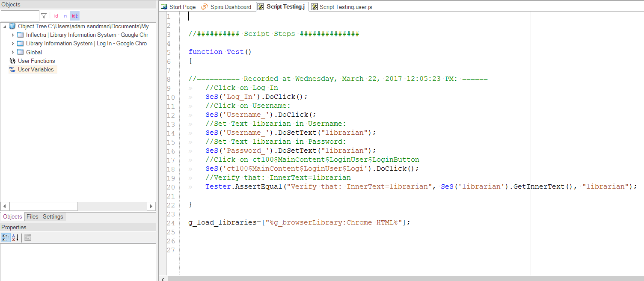
Task: Click the Categorized view icon in Properties
Action: [x=6, y=237]
